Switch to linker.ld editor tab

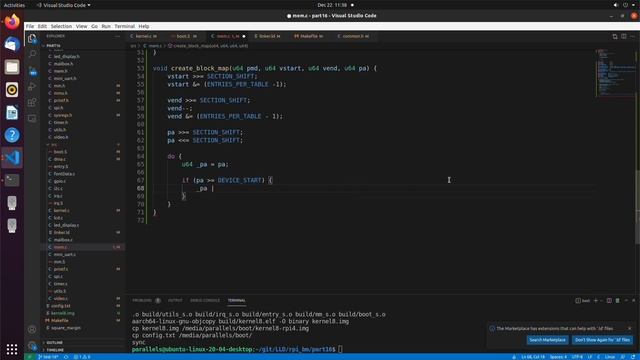pos(268,36)
